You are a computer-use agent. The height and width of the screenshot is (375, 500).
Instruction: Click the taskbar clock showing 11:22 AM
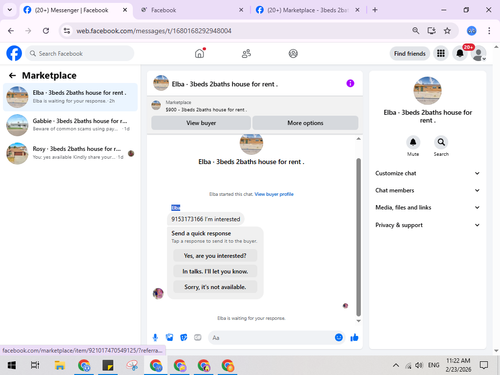pos(458,365)
